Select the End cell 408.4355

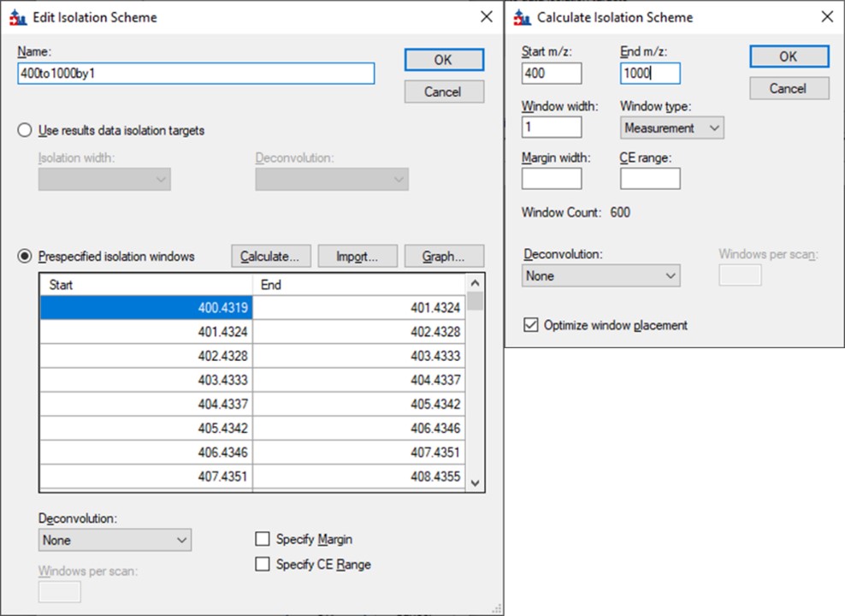click(x=359, y=477)
